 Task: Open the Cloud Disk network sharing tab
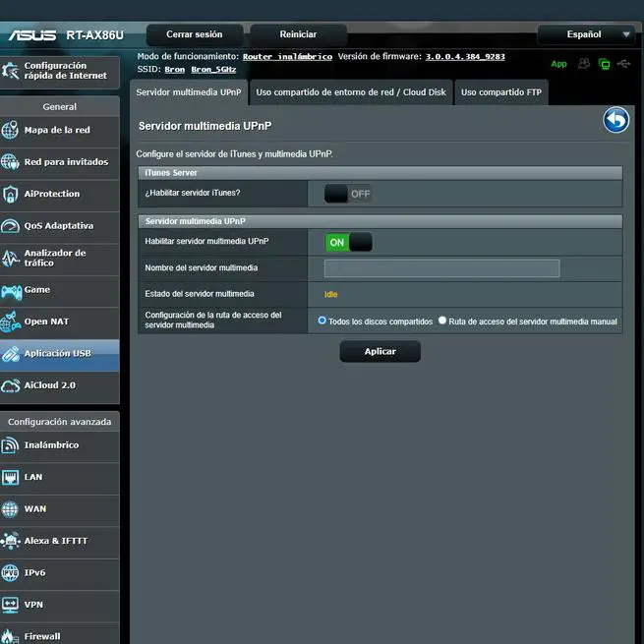(x=351, y=92)
